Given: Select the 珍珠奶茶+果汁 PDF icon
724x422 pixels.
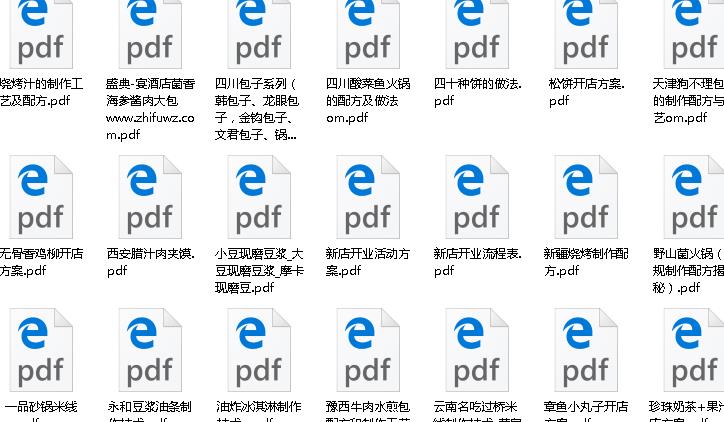Looking at the screenshot, I should click(x=694, y=350).
